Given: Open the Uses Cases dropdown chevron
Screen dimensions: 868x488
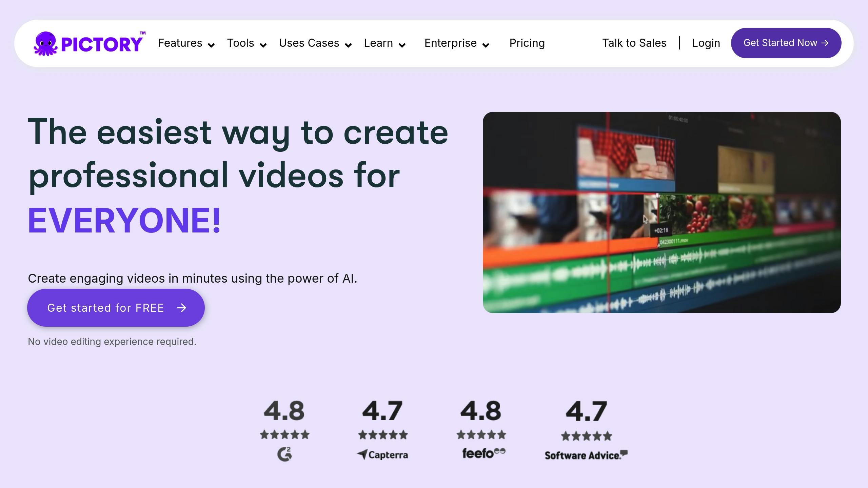Looking at the screenshot, I should pos(348,45).
